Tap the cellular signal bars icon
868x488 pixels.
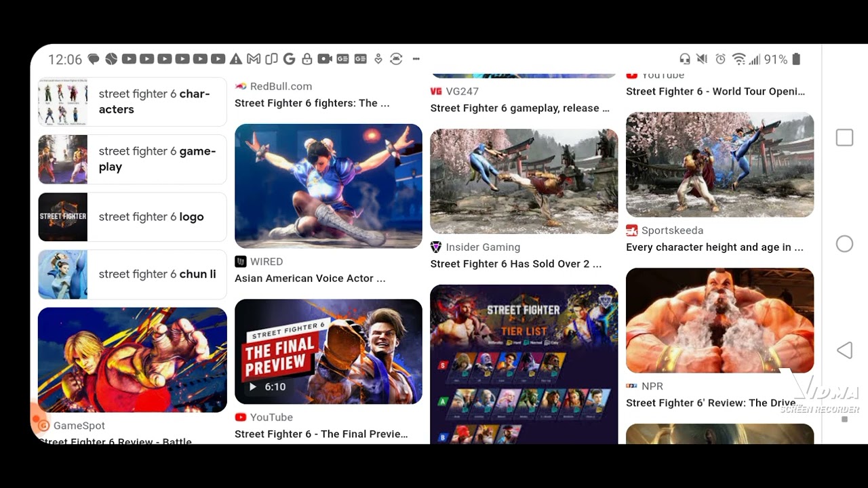[x=754, y=60]
